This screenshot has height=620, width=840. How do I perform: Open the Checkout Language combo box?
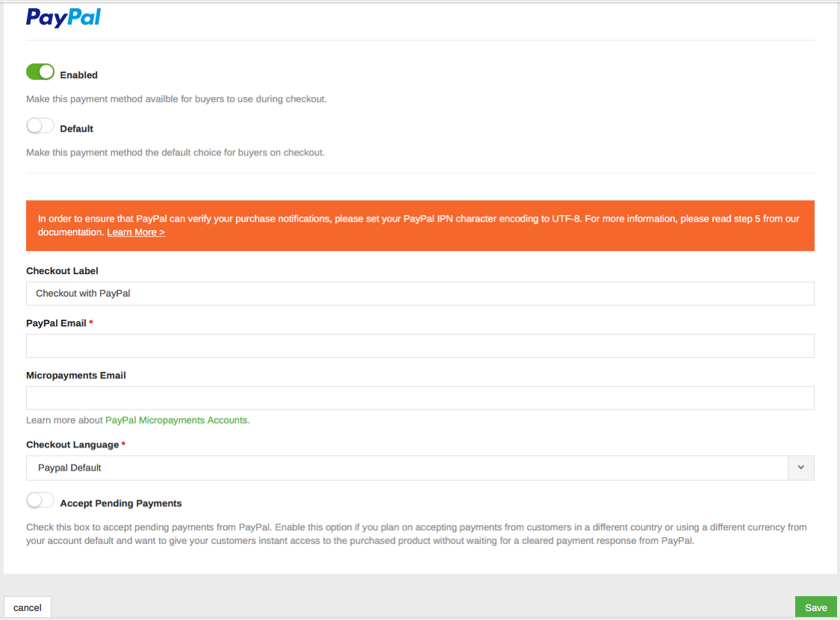click(x=420, y=468)
